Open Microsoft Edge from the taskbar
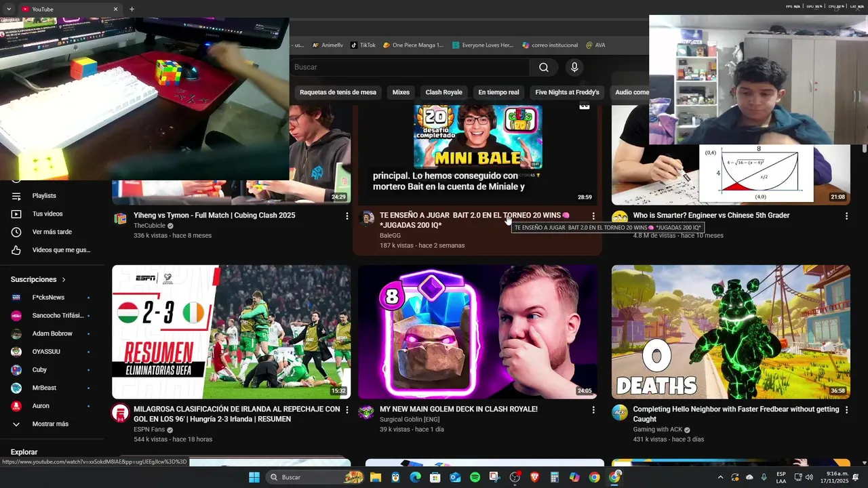This screenshot has width=868, height=488. click(415, 477)
